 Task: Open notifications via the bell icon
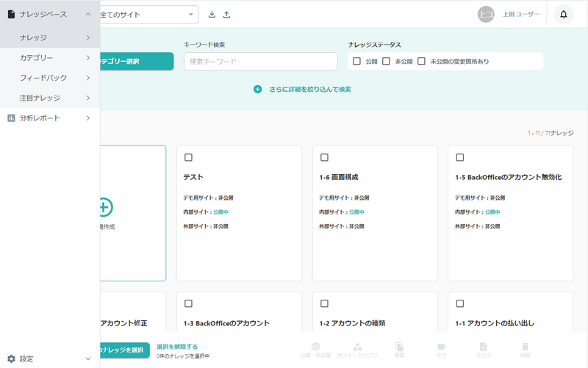point(564,15)
